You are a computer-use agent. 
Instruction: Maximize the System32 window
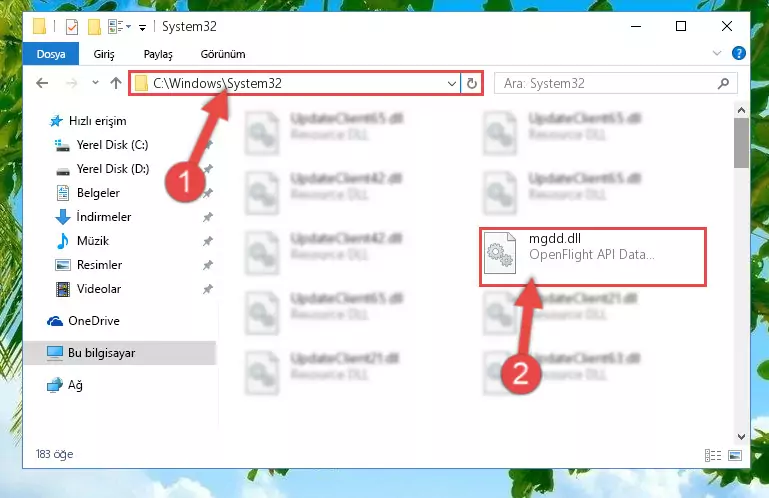coord(681,26)
